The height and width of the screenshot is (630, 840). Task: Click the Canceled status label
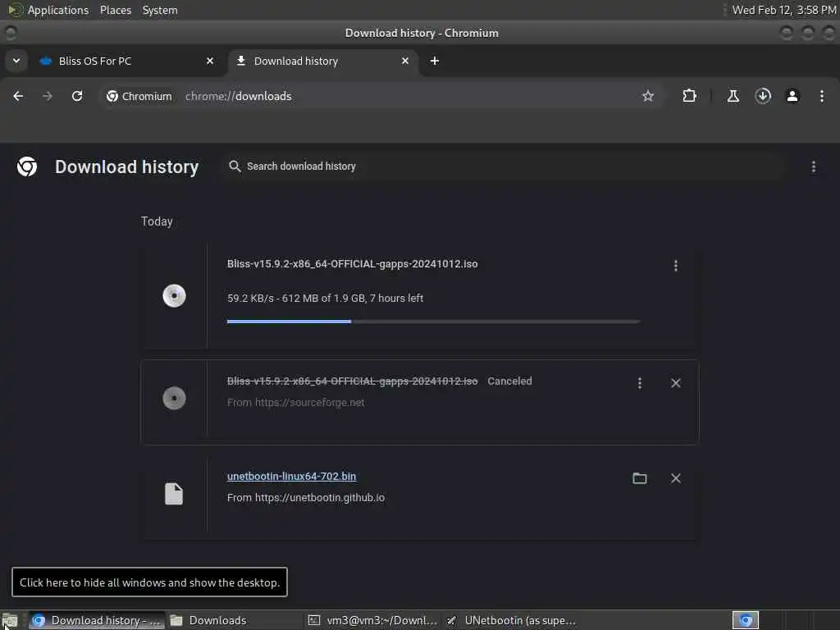(x=509, y=381)
